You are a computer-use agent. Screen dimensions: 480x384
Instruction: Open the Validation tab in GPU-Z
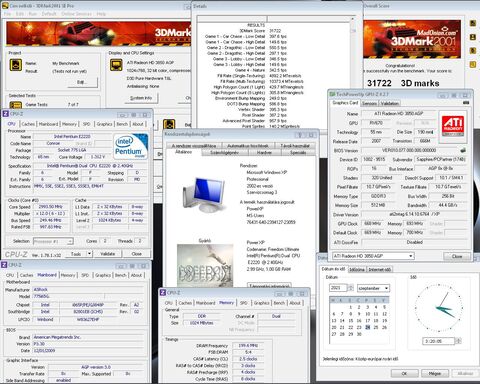click(390, 103)
